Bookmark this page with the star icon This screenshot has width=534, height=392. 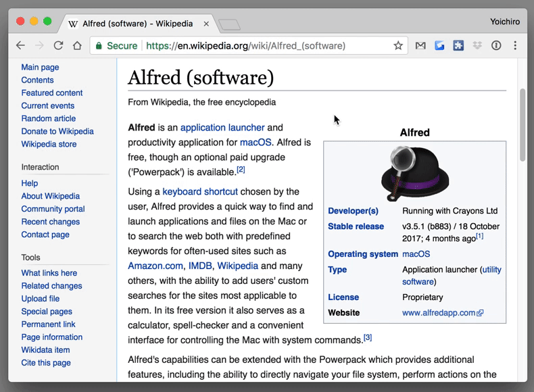point(397,46)
